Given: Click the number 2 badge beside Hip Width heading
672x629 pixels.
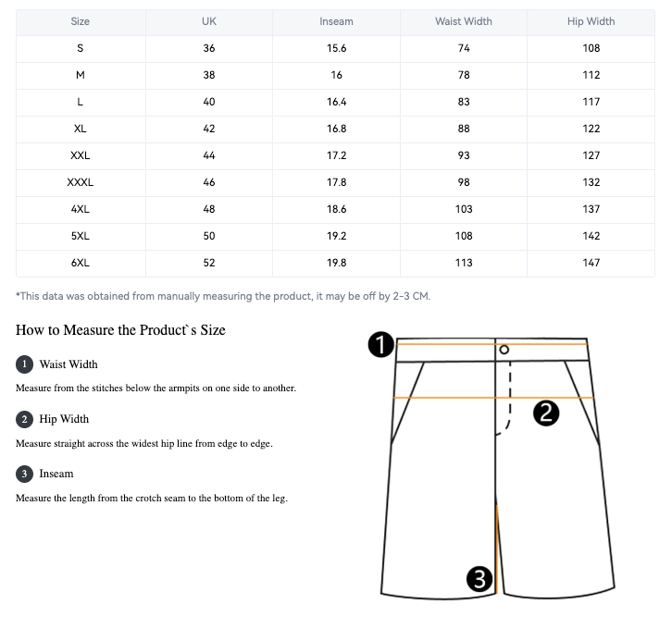Looking at the screenshot, I should pos(25,419).
